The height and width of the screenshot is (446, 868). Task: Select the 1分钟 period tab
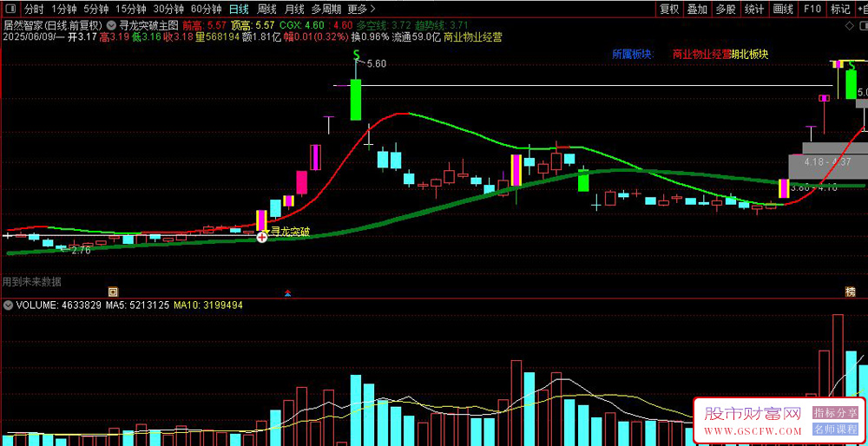(62, 9)
